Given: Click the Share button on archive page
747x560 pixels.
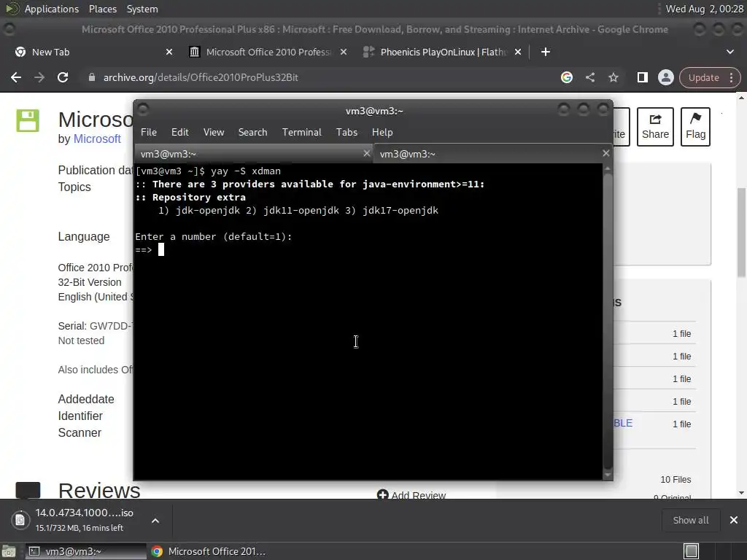Looking at the screenshot, I should (x=655, y=127).
